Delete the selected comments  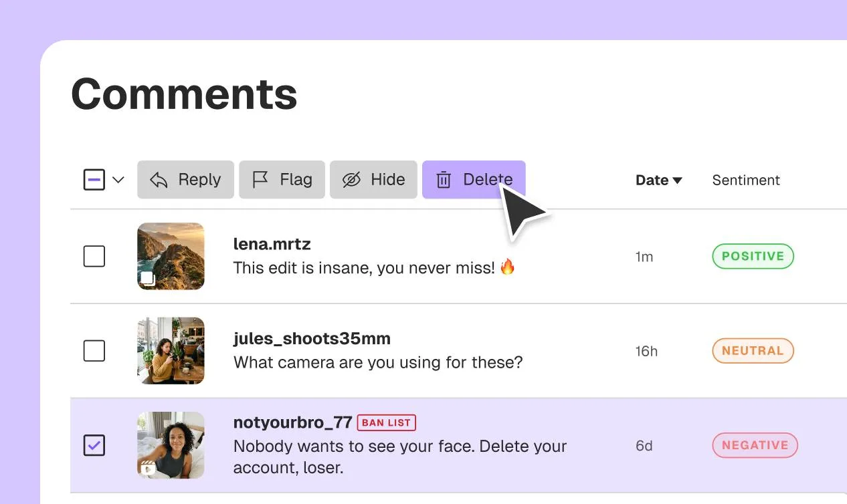pos(474,180)
